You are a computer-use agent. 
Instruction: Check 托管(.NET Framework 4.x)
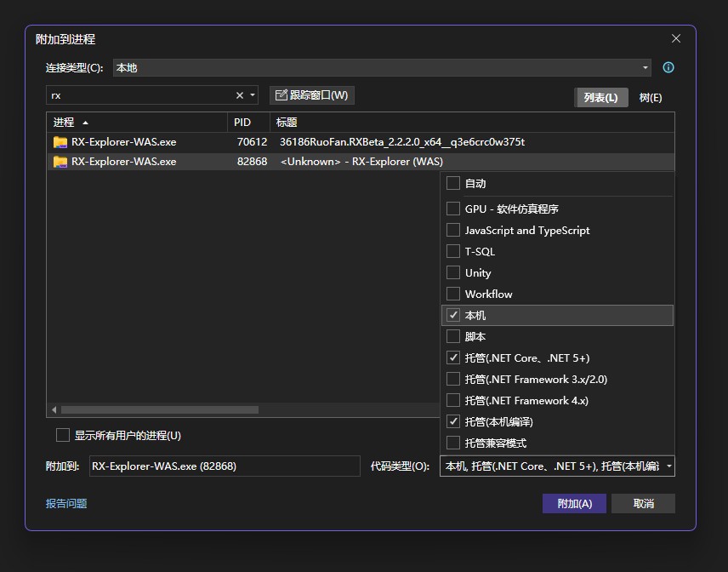(452, 400)
